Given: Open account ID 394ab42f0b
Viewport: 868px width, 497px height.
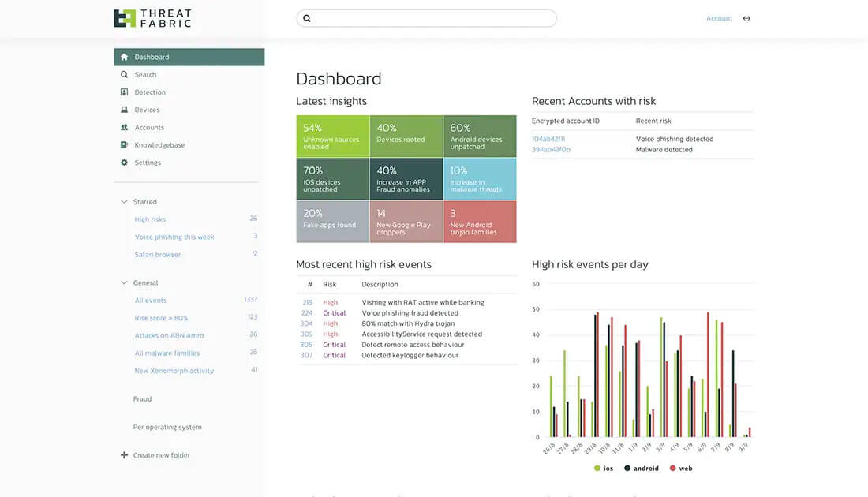Looking at the screenshot, I should tap(551, 149).
